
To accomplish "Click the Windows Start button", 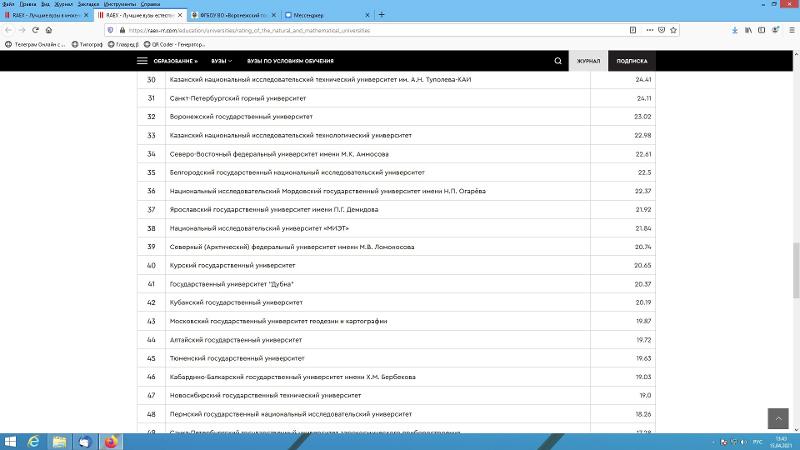I will (10, 440).
